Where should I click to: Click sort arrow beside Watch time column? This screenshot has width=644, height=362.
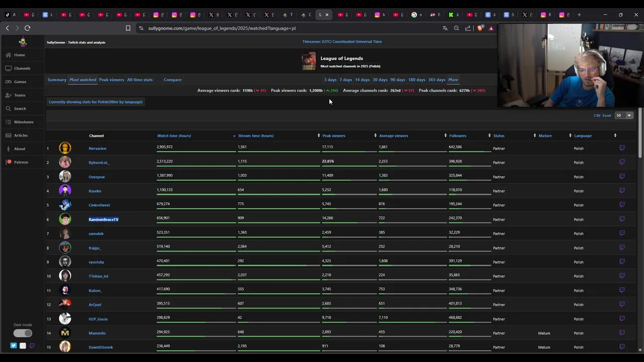point(234,136)
